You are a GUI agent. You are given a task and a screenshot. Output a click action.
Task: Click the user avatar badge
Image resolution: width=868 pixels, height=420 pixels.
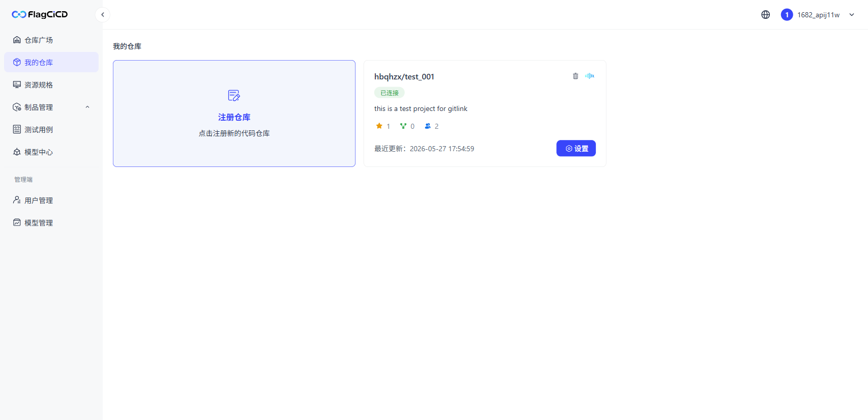pos(787,15)
